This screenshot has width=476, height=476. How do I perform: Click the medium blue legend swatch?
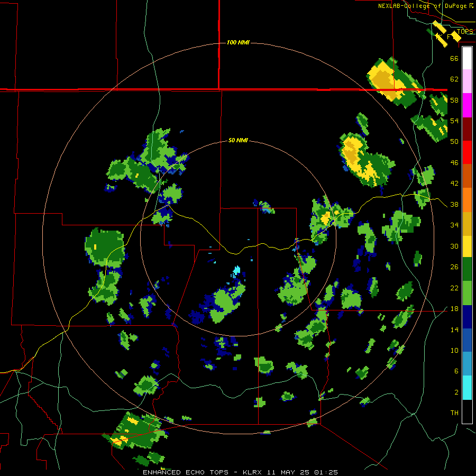(x=467, y=340)
